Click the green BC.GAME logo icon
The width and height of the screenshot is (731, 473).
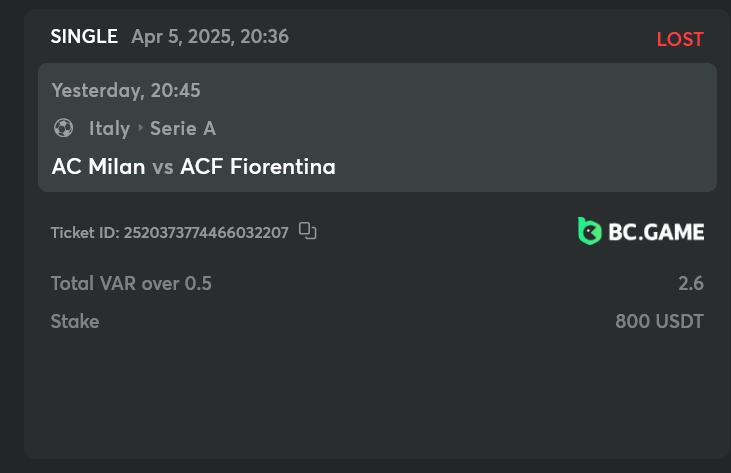[590, 231]
